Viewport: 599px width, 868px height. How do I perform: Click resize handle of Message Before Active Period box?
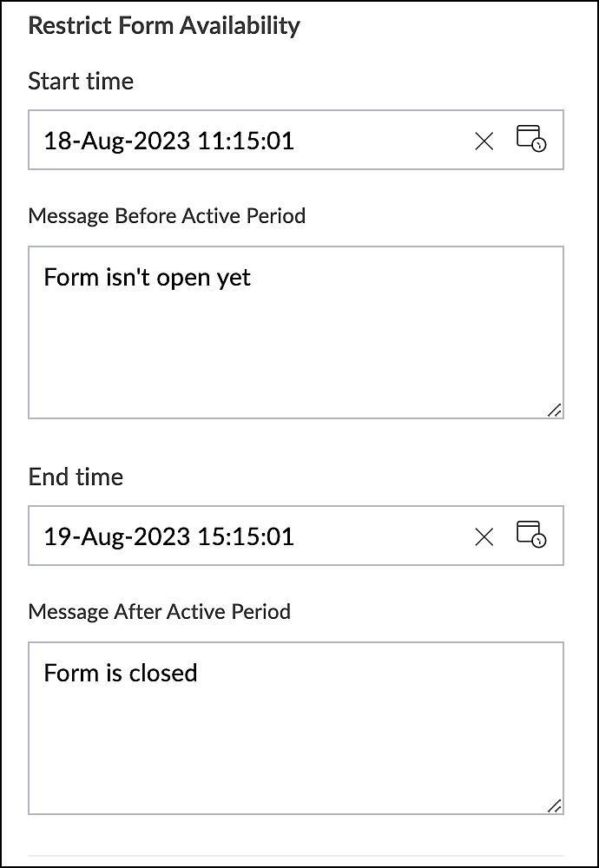tap(555, 411)
